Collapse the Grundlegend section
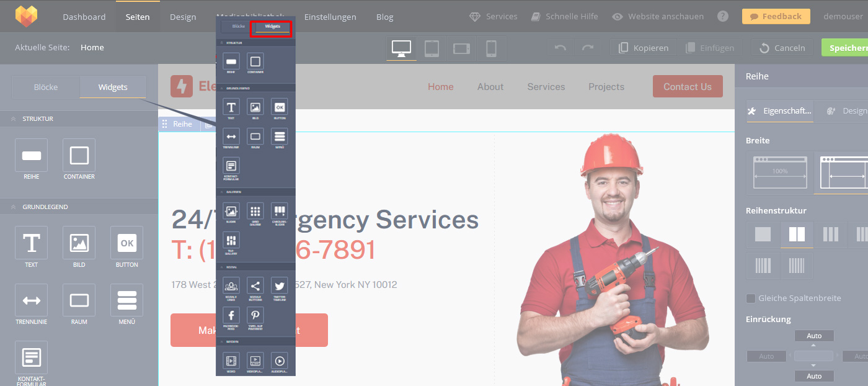 [13, 207]
